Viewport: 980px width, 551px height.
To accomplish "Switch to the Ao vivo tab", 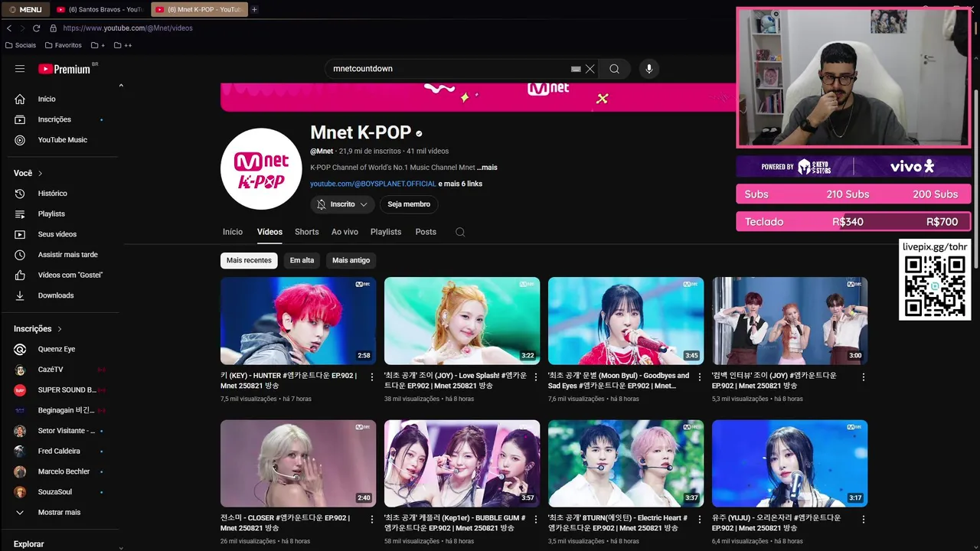I will click(345, 232).
